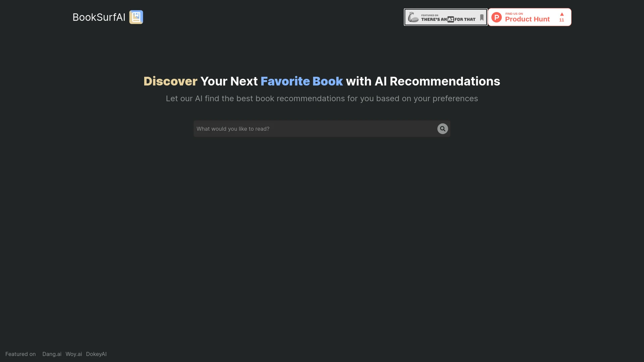Click the search magnifier icon
The image size is (644, 362).
coord(442,129)
